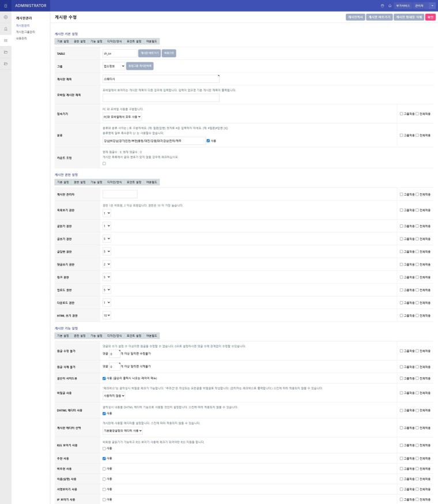Click 게시판 바로가기 button at page top right
Viewport: 438px width, 504px height.
click(x=379, y=17)
